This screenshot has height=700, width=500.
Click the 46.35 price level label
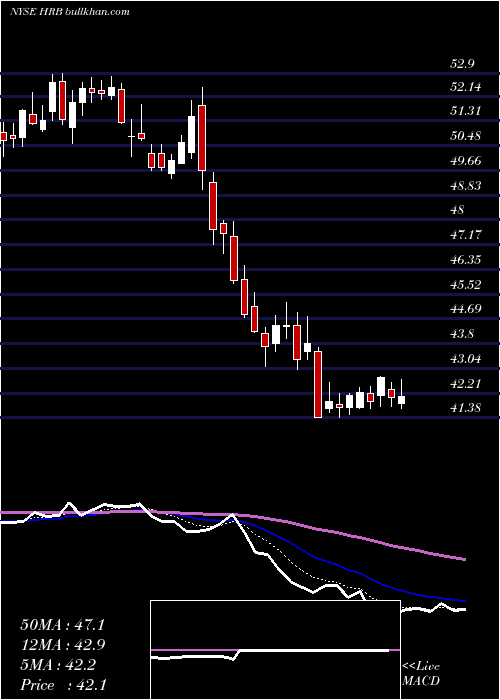pos(466,259)
